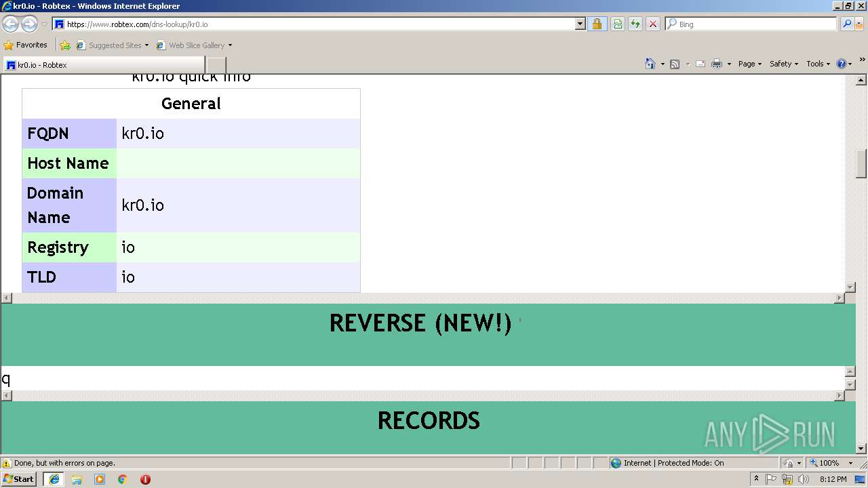Click the Internet Explorer taskbar icon
Viewport: 868px width, 488px height.
click(x=54, y=479)
